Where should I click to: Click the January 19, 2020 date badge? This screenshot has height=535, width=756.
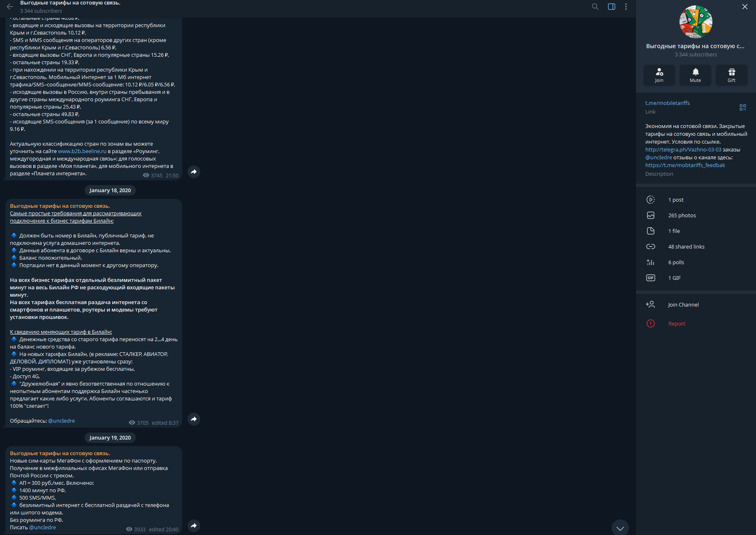(110, 437)
